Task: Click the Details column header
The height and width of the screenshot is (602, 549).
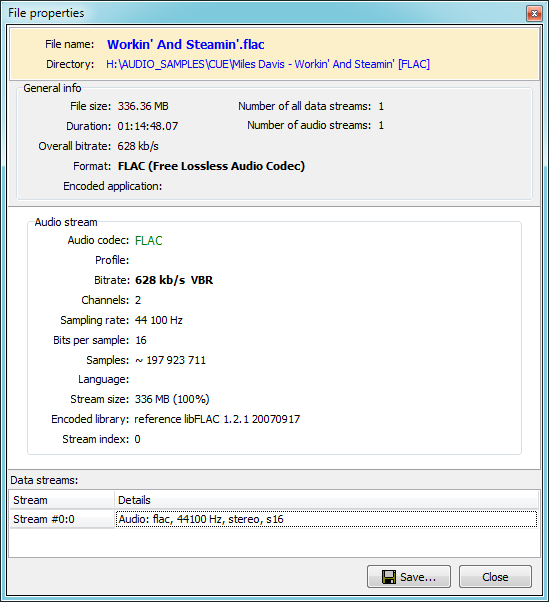Action: pyautogui.click(x=326, y=500)
